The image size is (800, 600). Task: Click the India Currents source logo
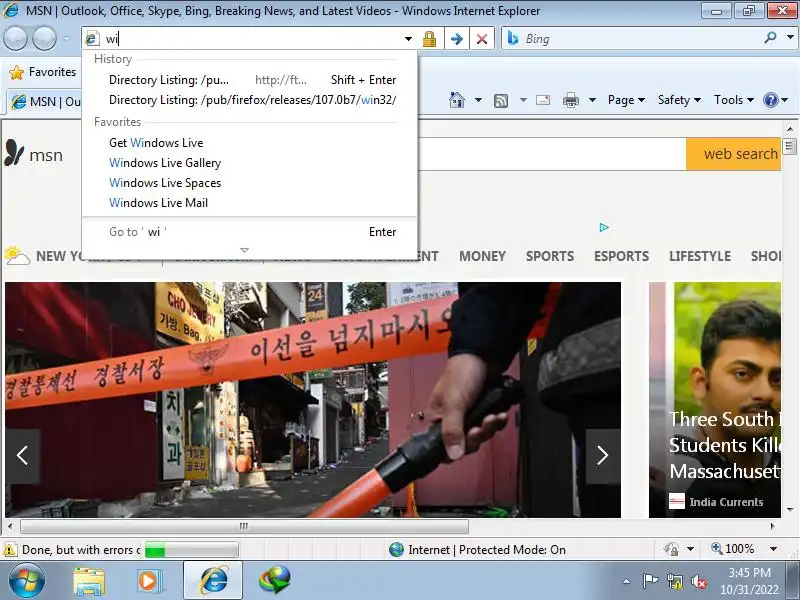677,502
